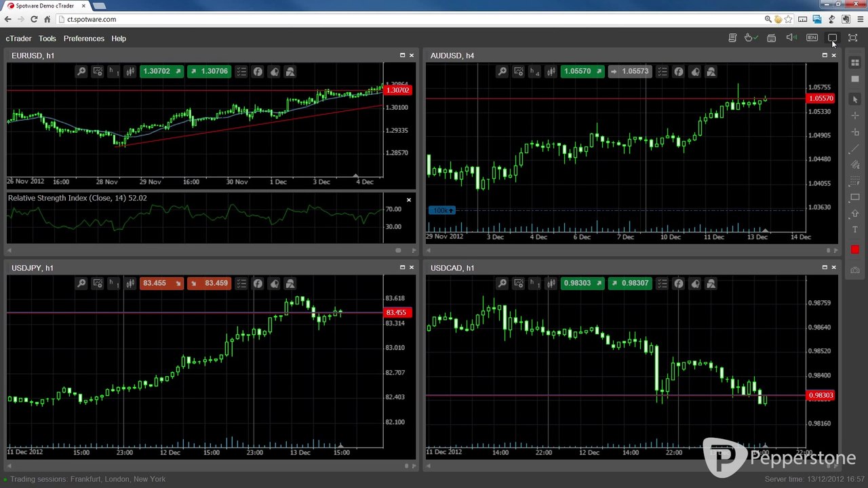Open the Preferences menu
This screenshot has width=868, height=488.
[84, 39]
